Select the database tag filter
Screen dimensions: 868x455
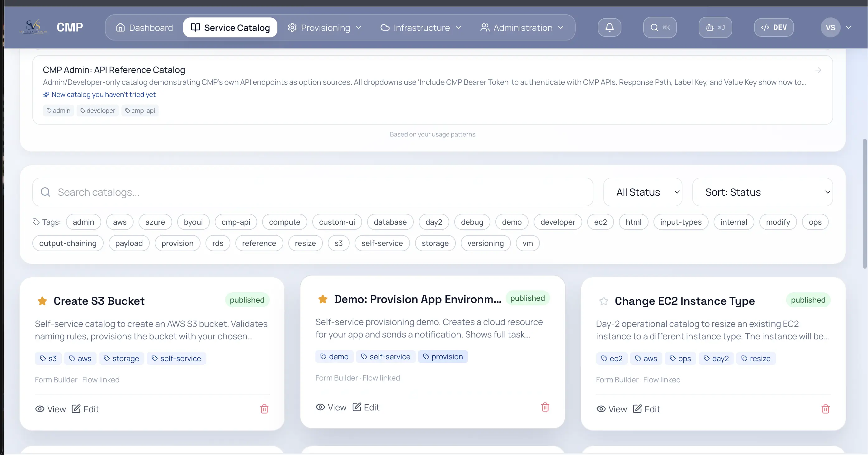click(x=390, y=222)
